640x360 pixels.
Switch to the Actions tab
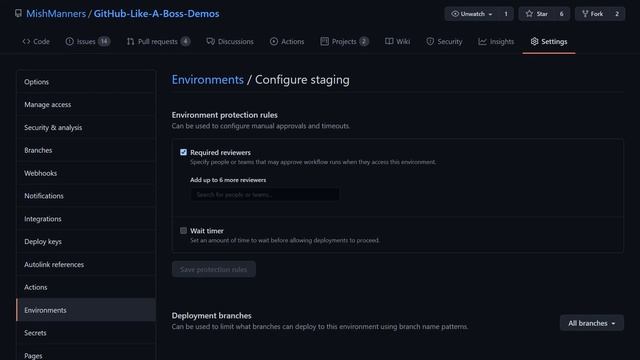click(x=287, y=42)
